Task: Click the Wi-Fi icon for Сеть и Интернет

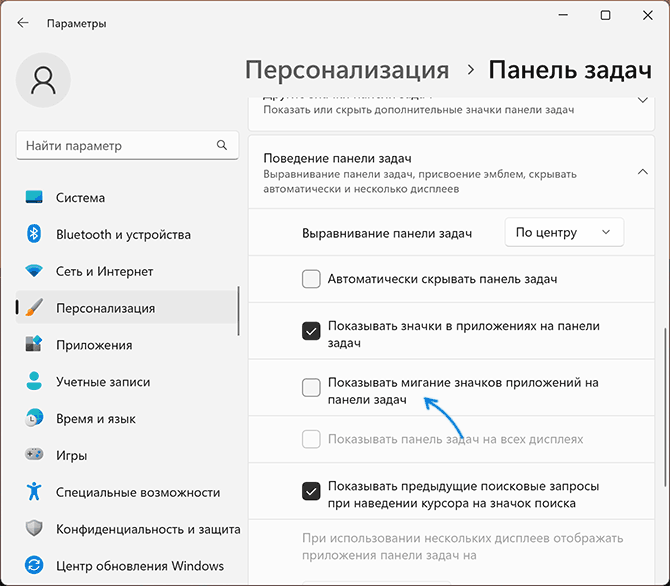Action: point(34,271)
